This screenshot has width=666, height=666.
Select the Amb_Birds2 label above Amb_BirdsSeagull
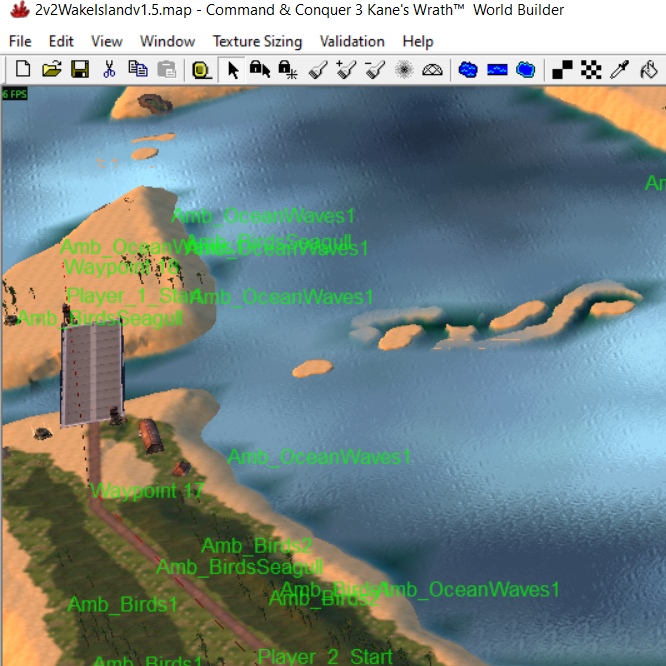click(257, 546)
